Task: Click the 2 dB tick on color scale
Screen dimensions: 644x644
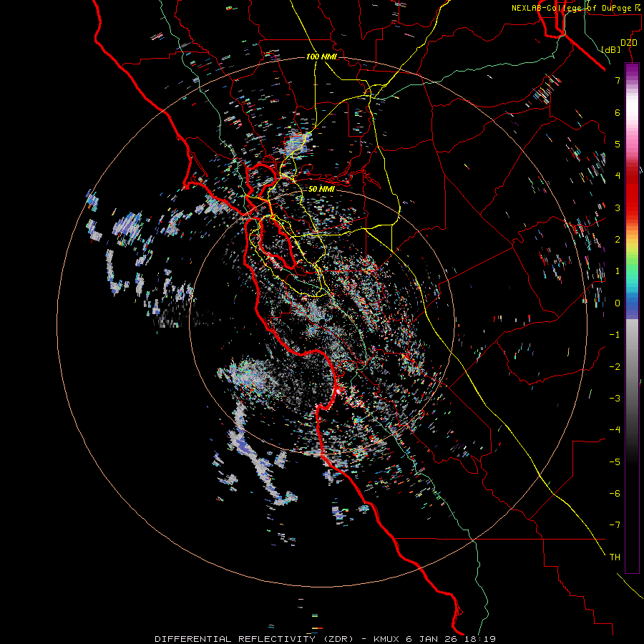Action: point(618,240)
